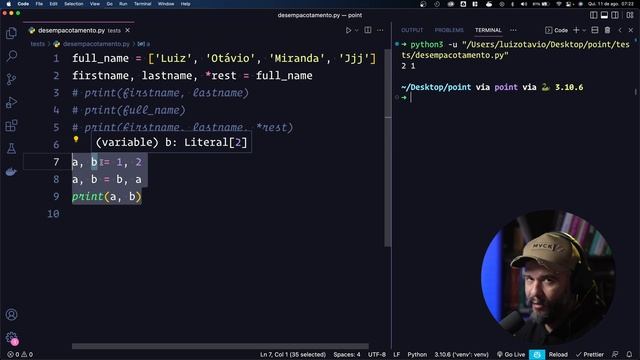Split the editor to the right
The height and width of the screenshot is (360, 640).
[x=368, y=30]
